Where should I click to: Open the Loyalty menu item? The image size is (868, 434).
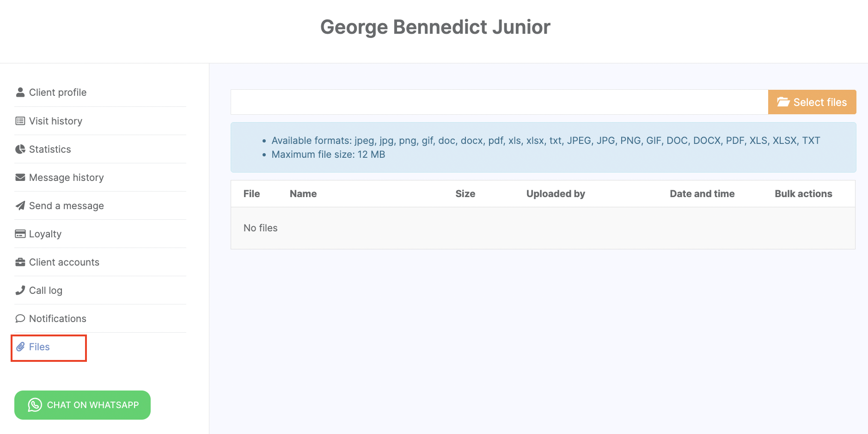click(x=45, y=234)
